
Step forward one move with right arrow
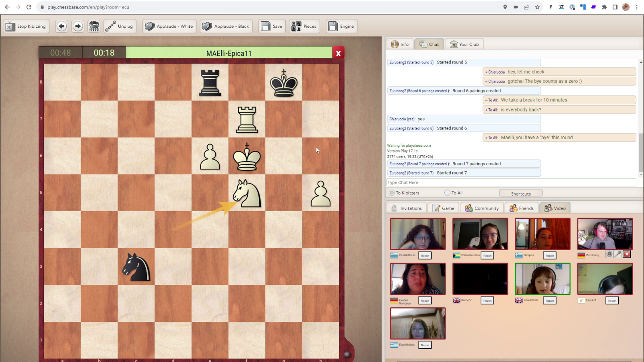(78, 27)
